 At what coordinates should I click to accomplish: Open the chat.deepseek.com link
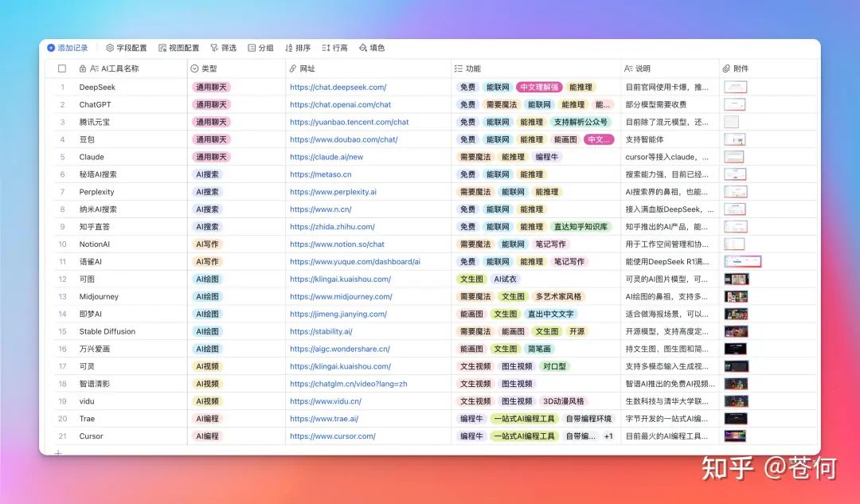point(338,88)
